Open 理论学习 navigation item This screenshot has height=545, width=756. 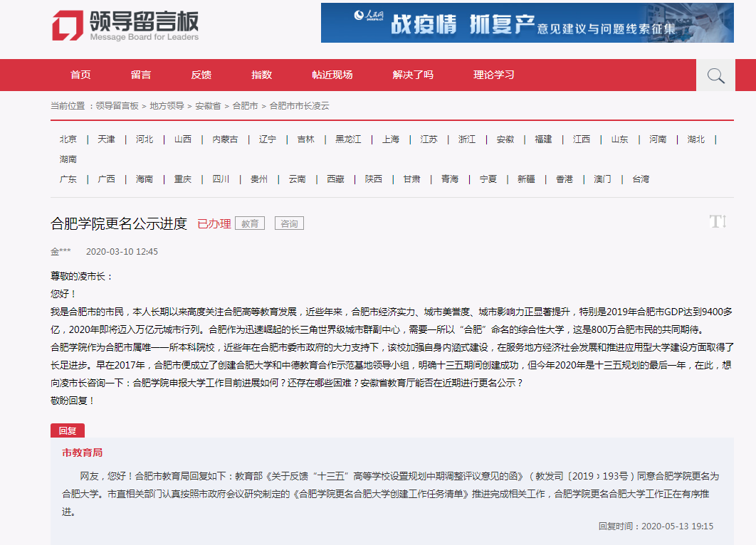[494, 75]
